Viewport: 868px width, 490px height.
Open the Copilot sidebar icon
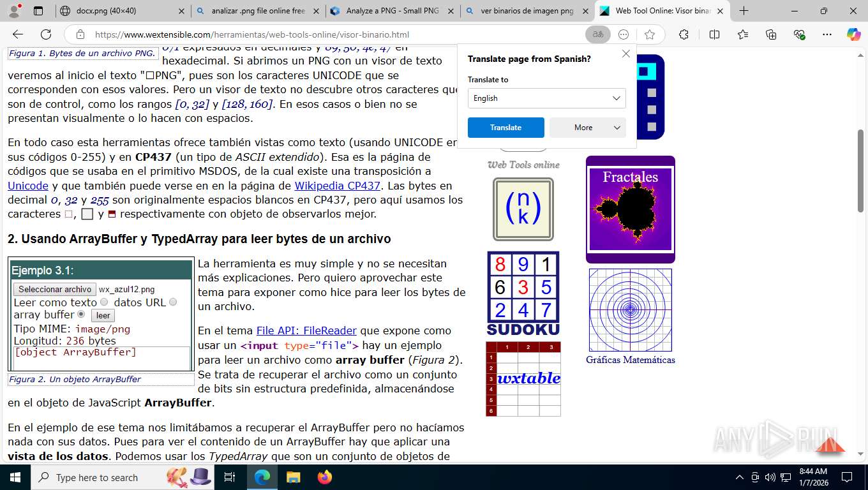[854, 34]
